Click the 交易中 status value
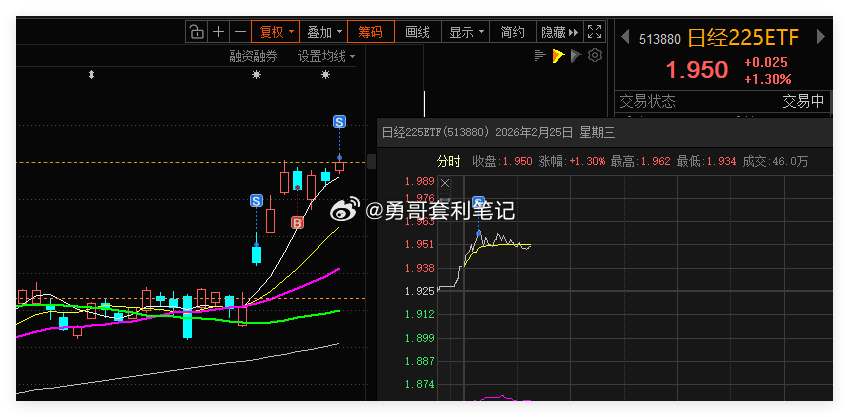Image resolution: width=849 pixels, height=417 pixels. (x=804, y=101)
